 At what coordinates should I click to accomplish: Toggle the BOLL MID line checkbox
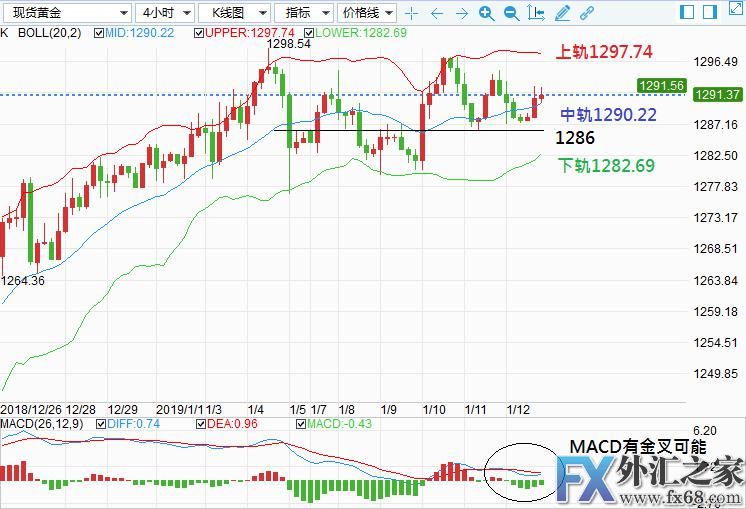[99, 33]
